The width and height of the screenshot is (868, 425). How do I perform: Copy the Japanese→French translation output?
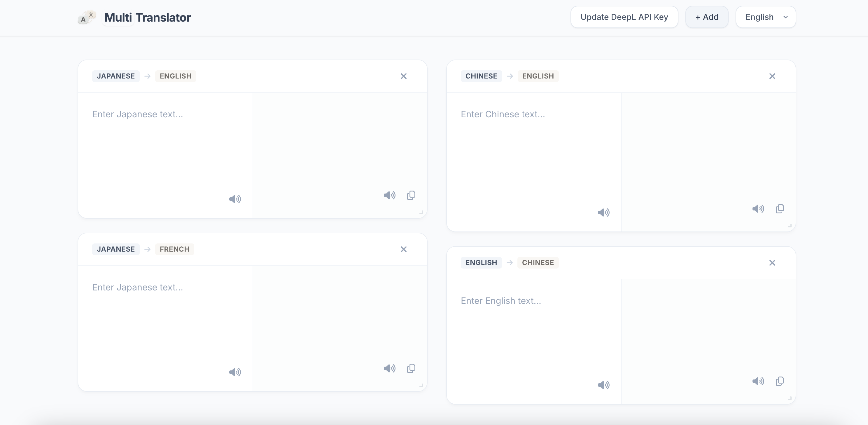tap(411, 368)
